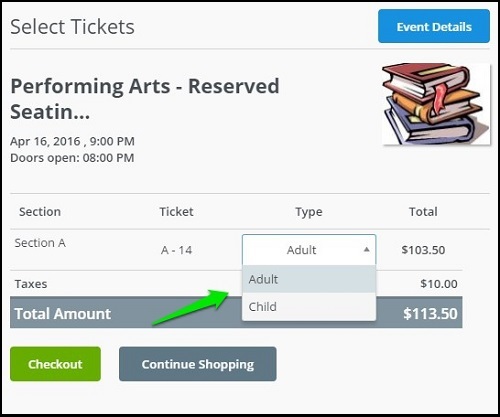Click the stacked books event image
The height and width of the screenshot is (417, 500).
[x=436, y=104]
